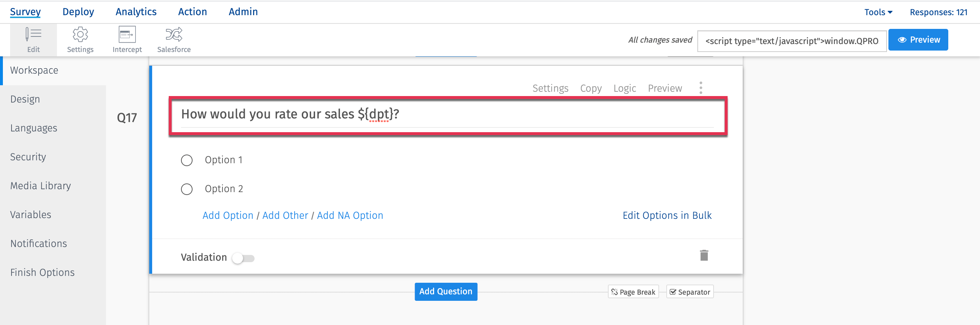Screen dimensions: 980x325
Task: Click the blue Preview button
Action: coord(918,40)
